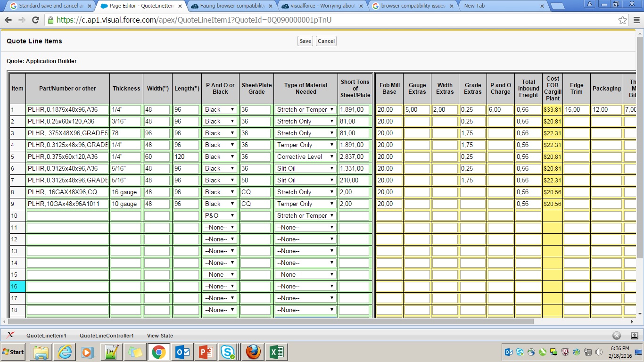This screenshot has height=362, width=644.
Task: Click the Cancel button
Action: click(326, 41)
